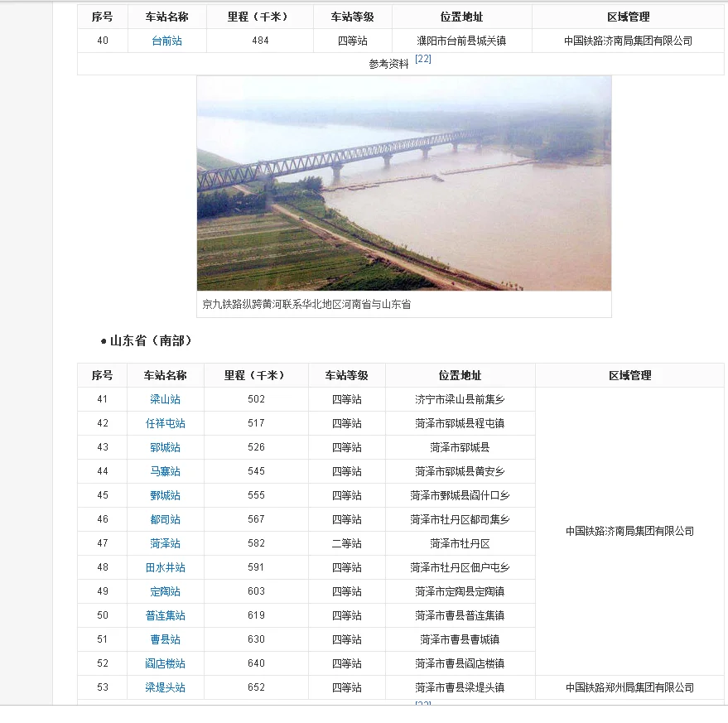The image size is (728, 723).
Task: Visit the 曹县站 station page
Action: point(165,639)
